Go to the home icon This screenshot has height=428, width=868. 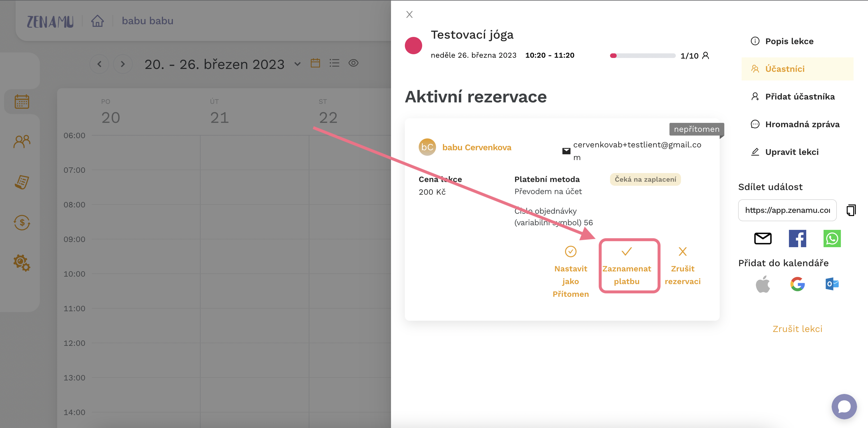[x=97, y=21]
